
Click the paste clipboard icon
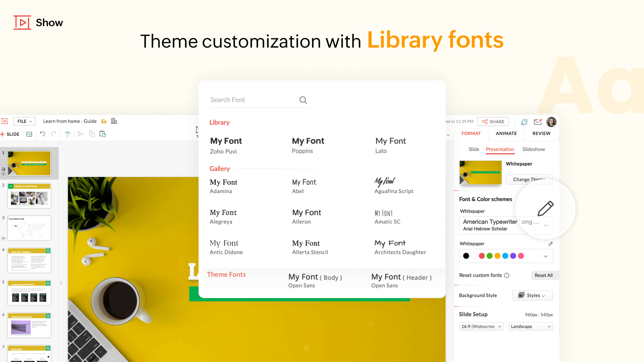pyautogui.click(x=103, y=134)
